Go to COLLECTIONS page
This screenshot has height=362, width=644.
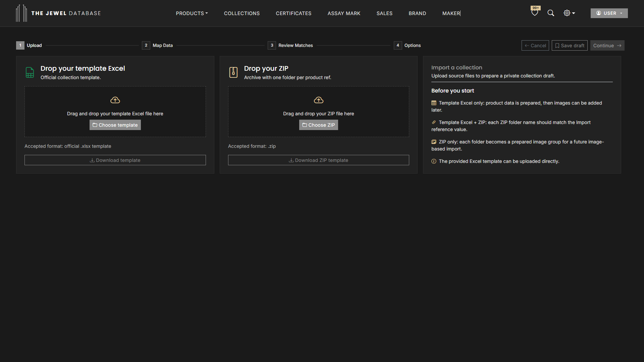coord(242,13)
